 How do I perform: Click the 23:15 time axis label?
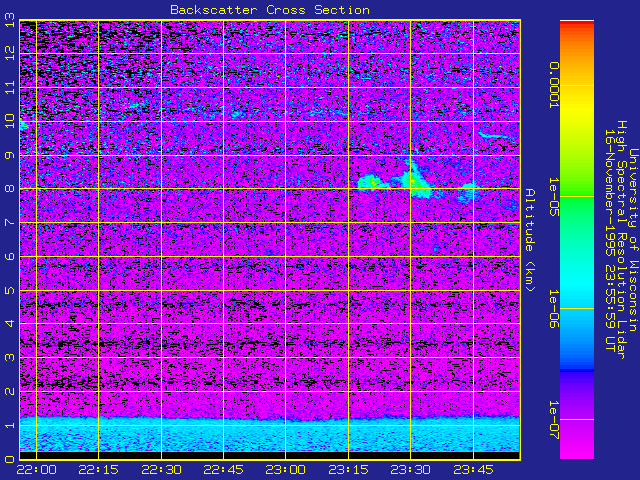coord(348,470)
